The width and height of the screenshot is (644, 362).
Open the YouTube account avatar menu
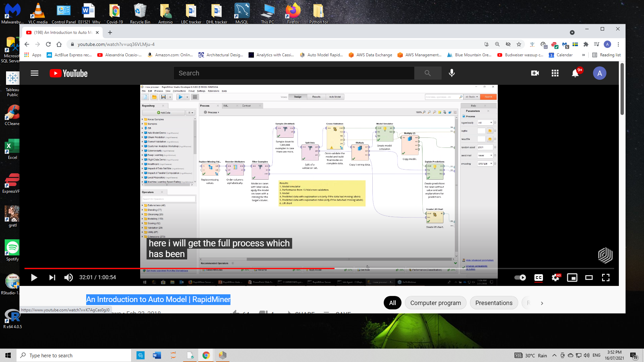[x=600, y=73]
